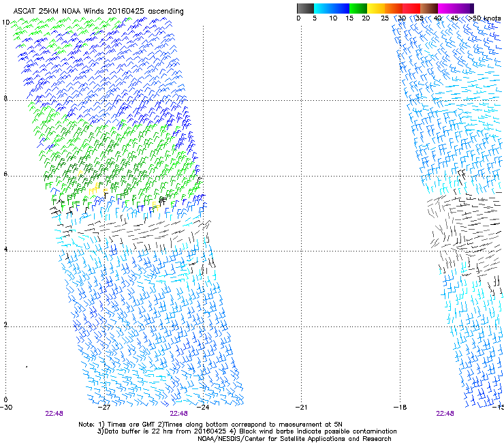The width and height of the screenshot is (504, 443).
Task: Pick the magenta 40-45 knots color bar segment
Action: (447, 8)
